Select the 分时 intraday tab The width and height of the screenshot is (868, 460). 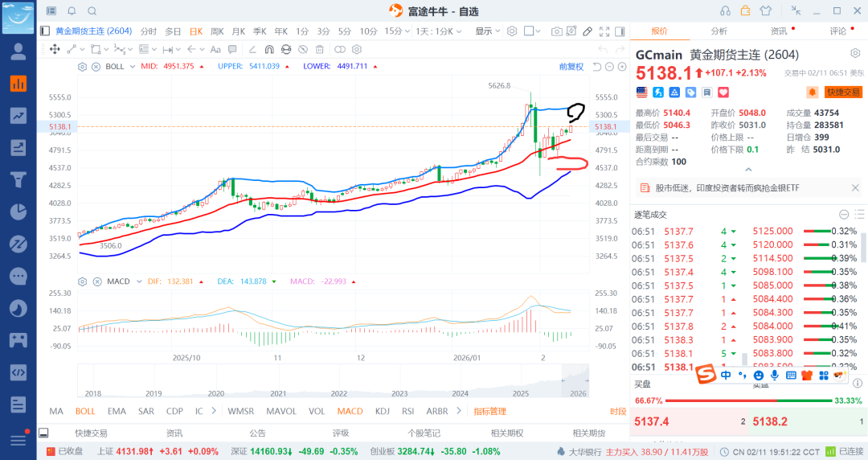[x=149, y=31]
